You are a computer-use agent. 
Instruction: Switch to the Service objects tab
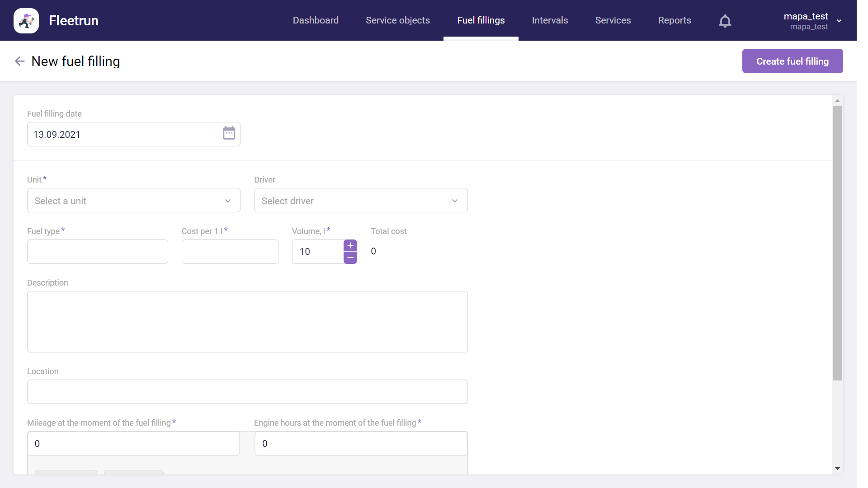(397, 20)
